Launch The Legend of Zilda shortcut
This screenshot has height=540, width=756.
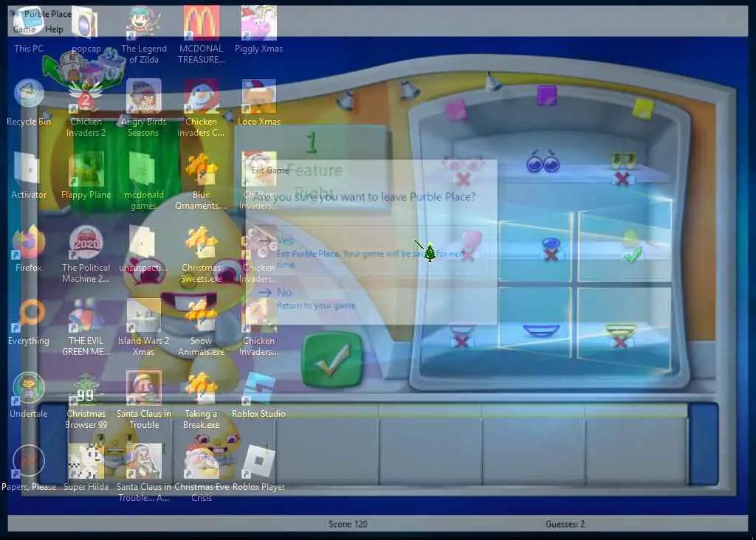(144, 35)
